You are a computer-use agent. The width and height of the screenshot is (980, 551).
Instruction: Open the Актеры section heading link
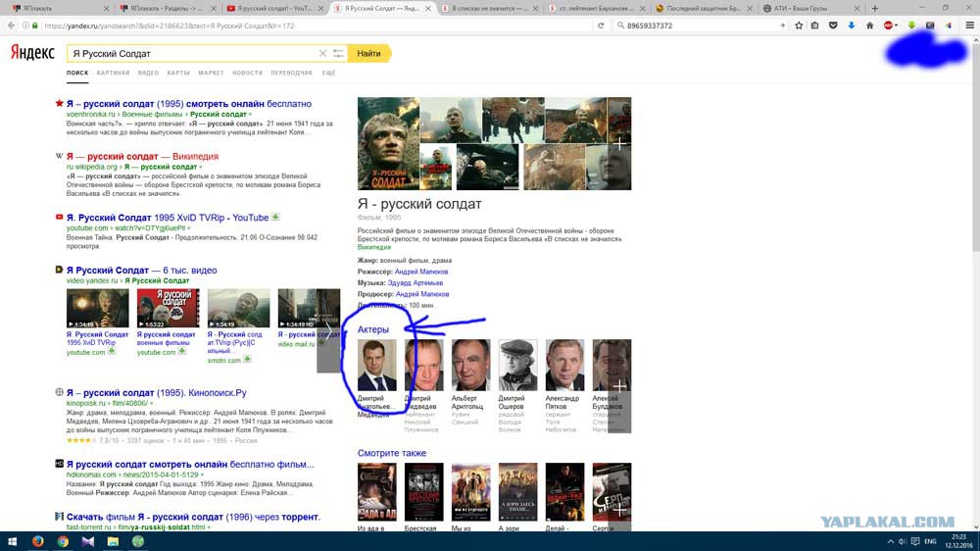pos(372,329)
